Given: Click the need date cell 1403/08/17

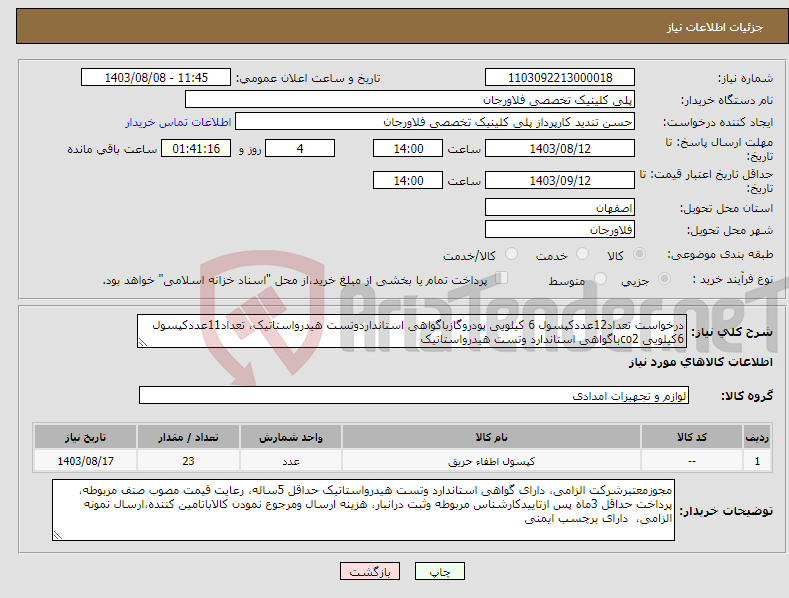Looking at the screenshot, I should (x=86, y=461).
